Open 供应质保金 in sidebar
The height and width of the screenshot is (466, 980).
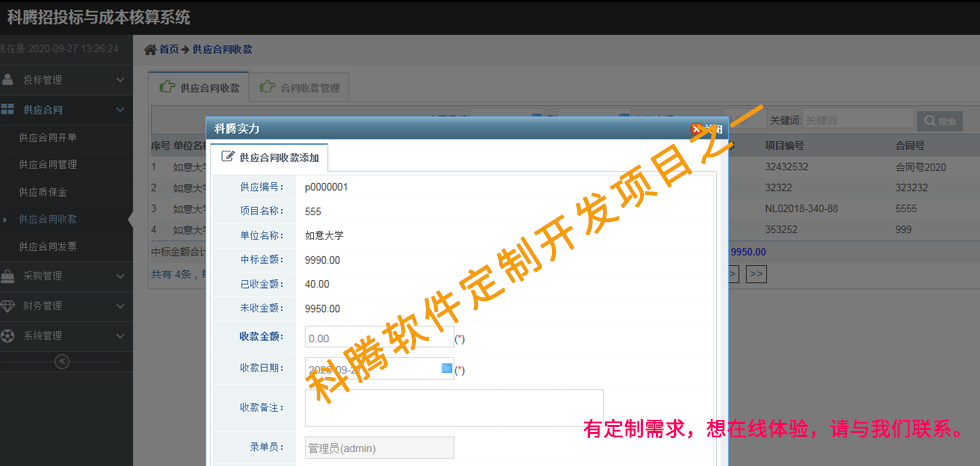(42, 192)
